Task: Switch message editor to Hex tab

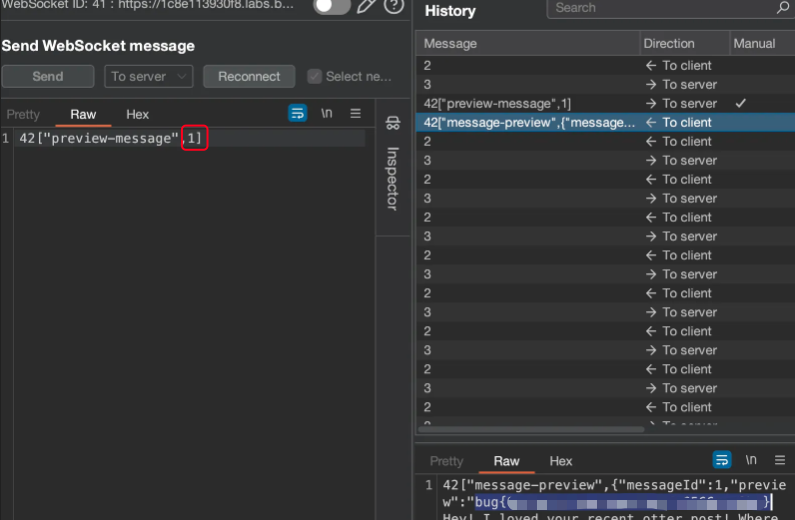Action: click(x=137, y=114)
